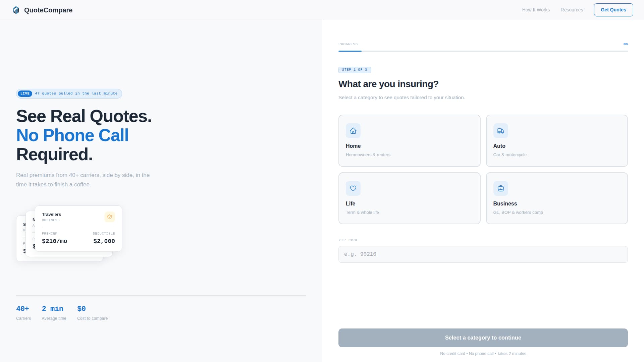Select the Home insurance category
Screen dimensions: 644x362
[409, 141]
